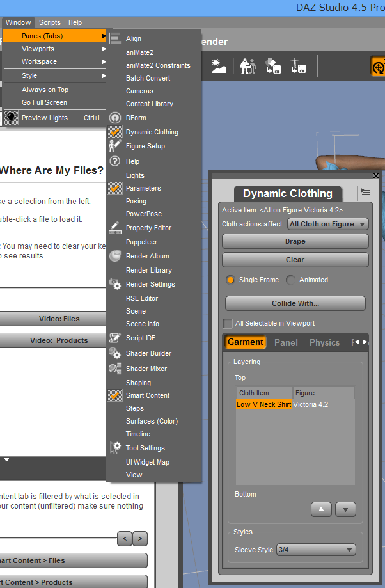The height and width of the screenshot is (588, 385).
Task: Move cloth layer down arrow button
Action: pyautogui.click(x=345, y=509)
